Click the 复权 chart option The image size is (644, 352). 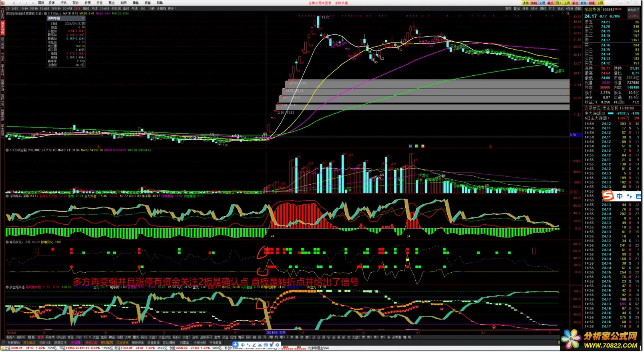click(508, 8)
